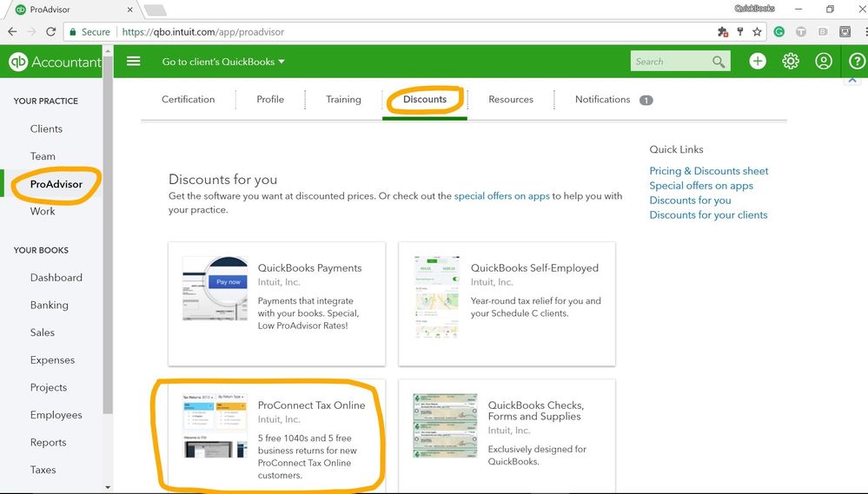868x494 pixels.
Task: Follow the special offers on apps inline link
Action: pos(501,196)
